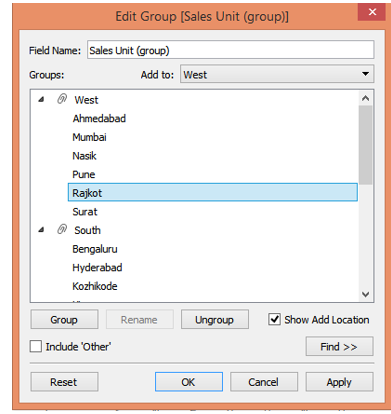Collapse the West group

pyautogui.click(x=41, y=99)
